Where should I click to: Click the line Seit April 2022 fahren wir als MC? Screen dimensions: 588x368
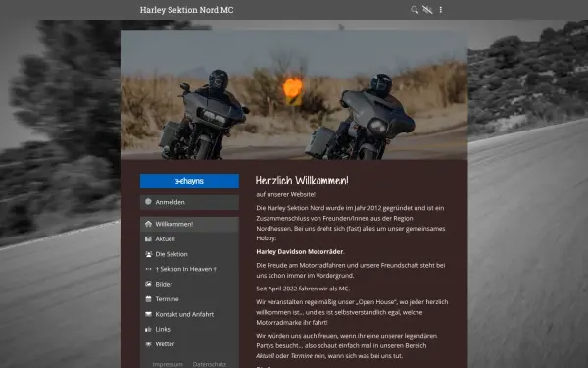(303, 289)
